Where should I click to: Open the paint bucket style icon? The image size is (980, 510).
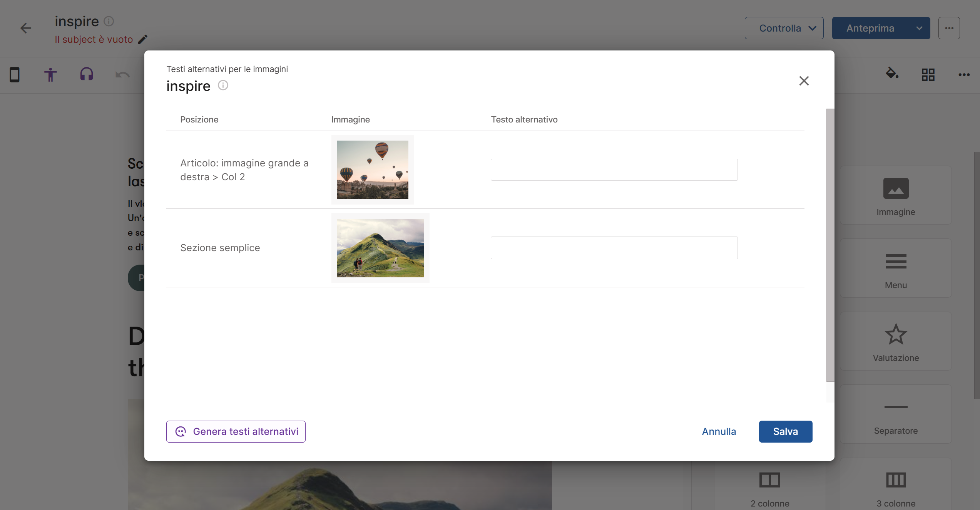tap(892, 73)
